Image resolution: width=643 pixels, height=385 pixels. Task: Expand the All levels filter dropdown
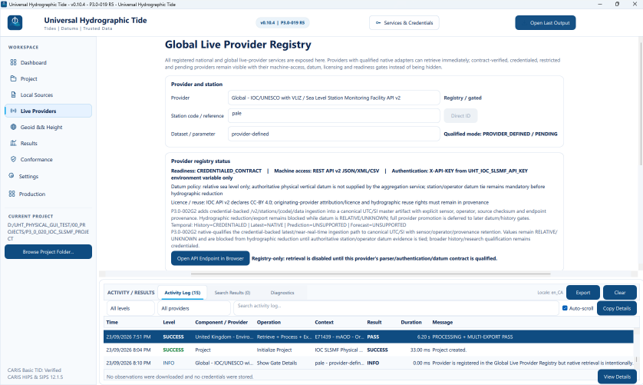[130, 308]
